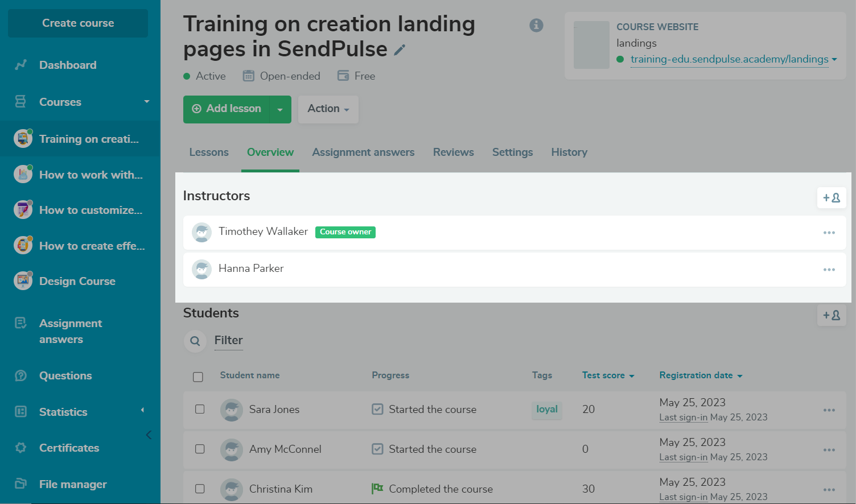Screen dimensions: 856x504
Task: Switch to the Lessons tab
Action: (x=209, y=152)
